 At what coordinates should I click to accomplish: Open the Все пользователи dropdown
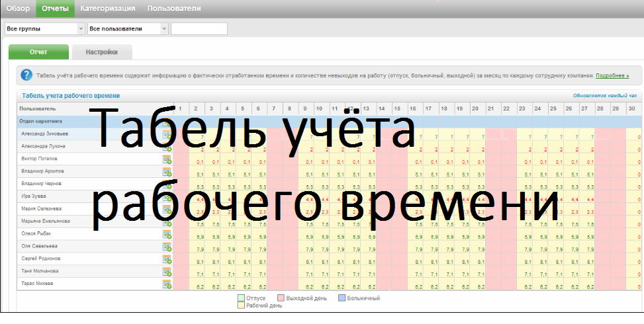coord(128,28)
